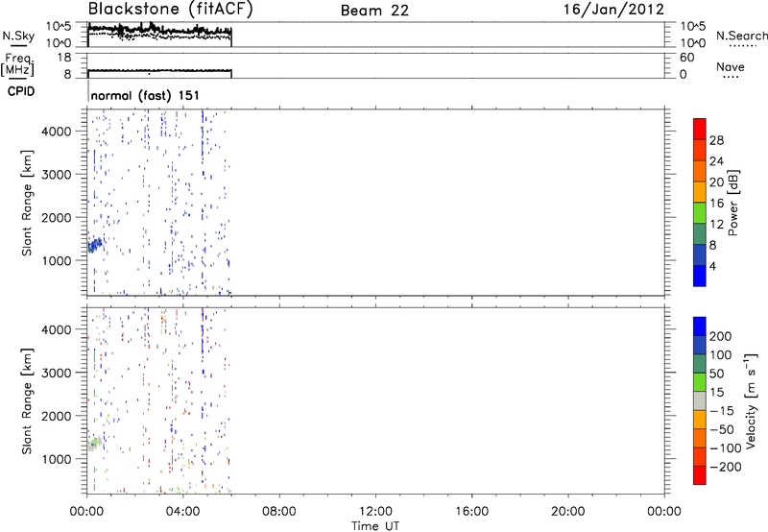Click Velocity colorbar segment between 50 and 100
This screenshot has width=768, height=532.
point(700,364)
